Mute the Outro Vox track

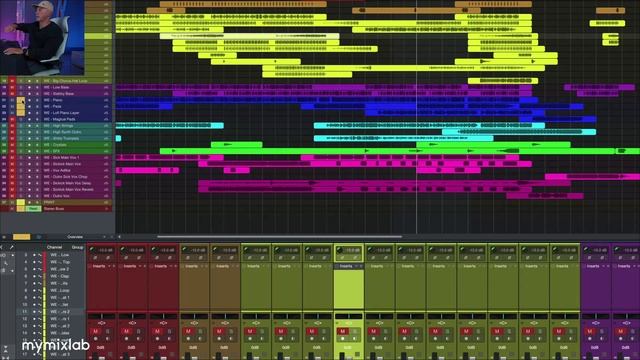12,196
